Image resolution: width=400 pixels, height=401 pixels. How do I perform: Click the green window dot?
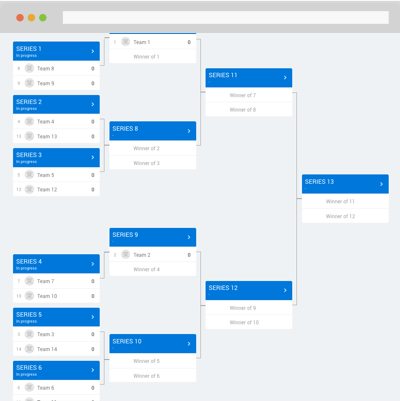43,18
